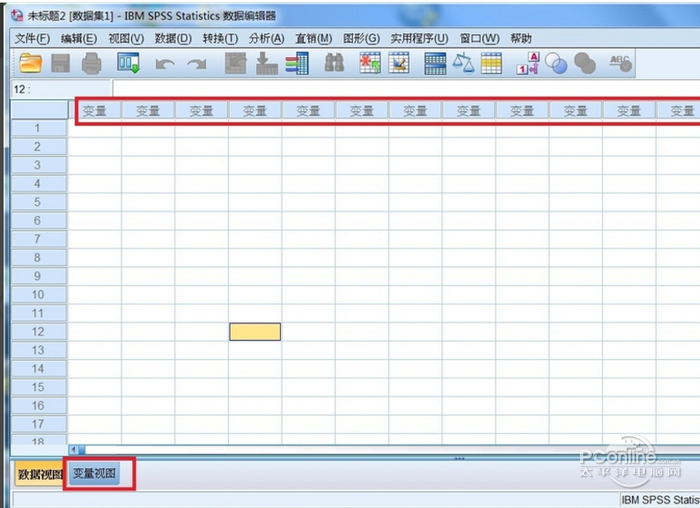Click the Show All Variables icon
Viewport: 700px width, 508px height.
pyautogui.click(x=585, y=63)
